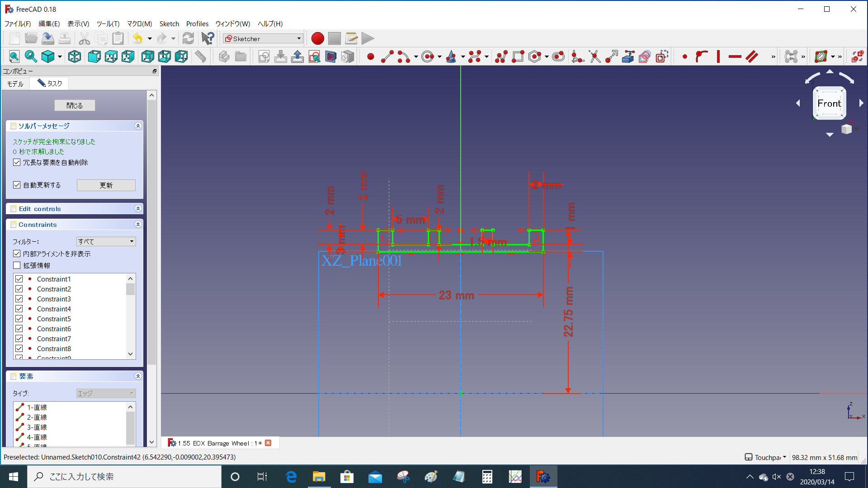The image size is (868, 488).
Task: Click Fit All view icon
Action: click(14, 56)
